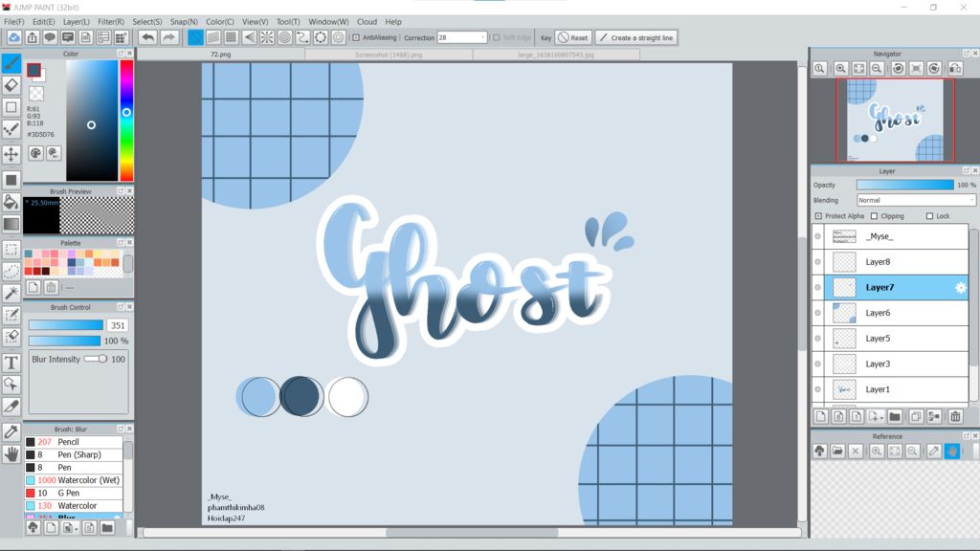The image size is (980, 551).
Task: Open the Snap menu
Action: click(184, 21)
